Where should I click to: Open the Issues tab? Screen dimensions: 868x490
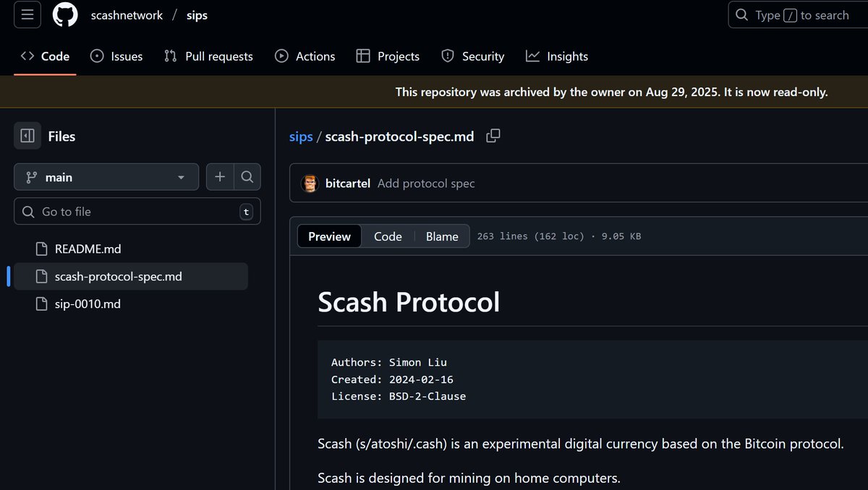point(116,56)
